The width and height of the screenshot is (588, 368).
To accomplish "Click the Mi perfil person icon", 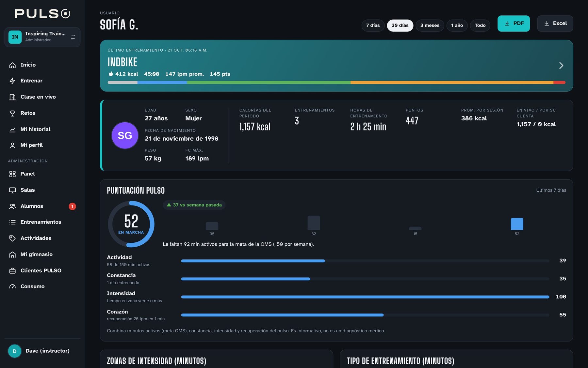I will pyautogui.click(x=12, y=146).
